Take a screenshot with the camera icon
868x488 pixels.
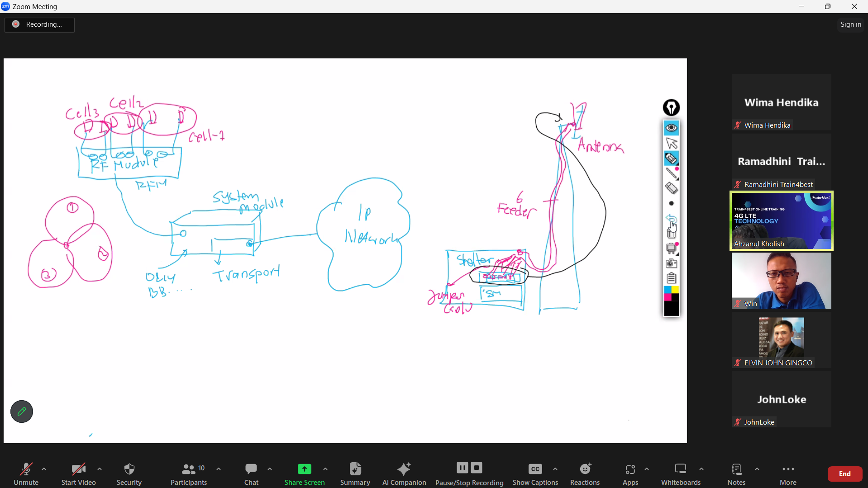pos(672,263)
